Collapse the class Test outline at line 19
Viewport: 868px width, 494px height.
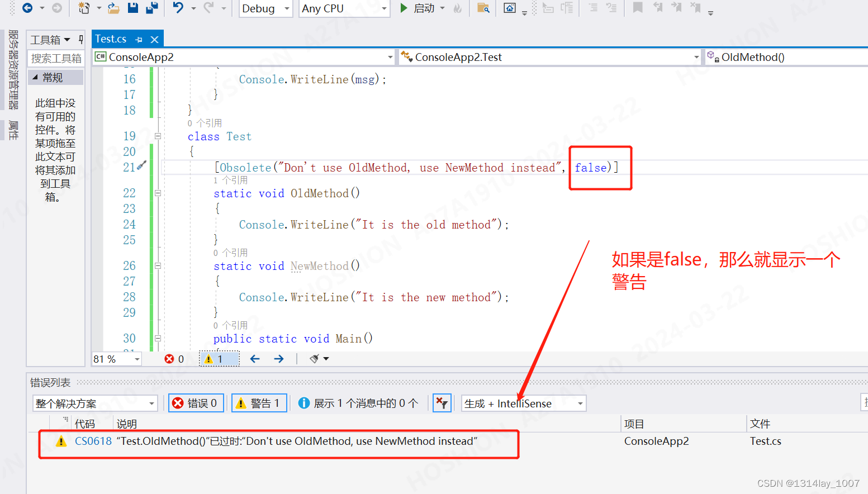[x=158, y=136]
